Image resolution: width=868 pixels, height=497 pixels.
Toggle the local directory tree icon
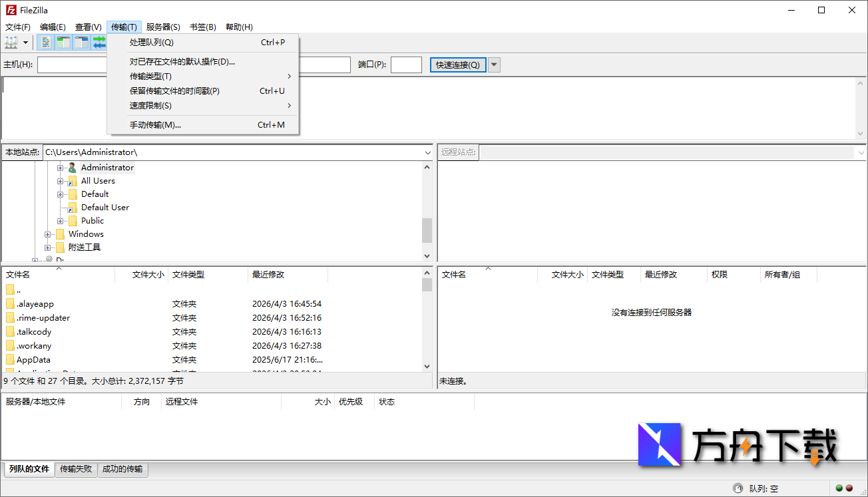pos(62,42)
